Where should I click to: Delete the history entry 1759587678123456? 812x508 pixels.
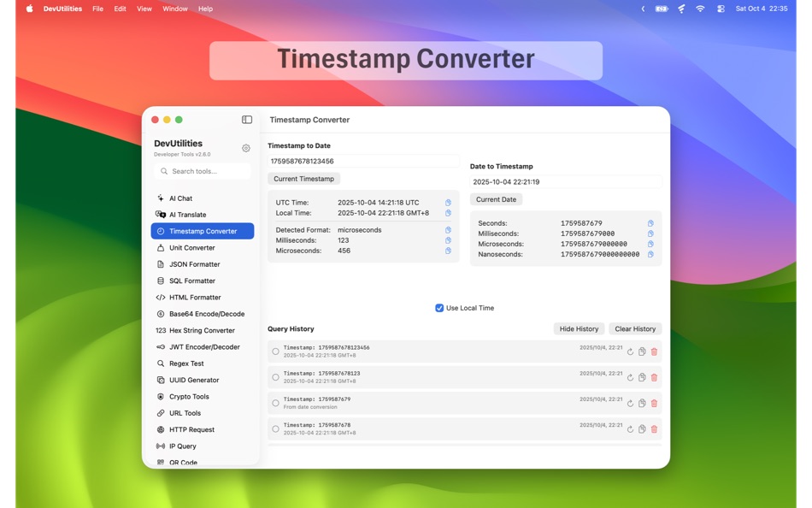[x=654, y=351]
